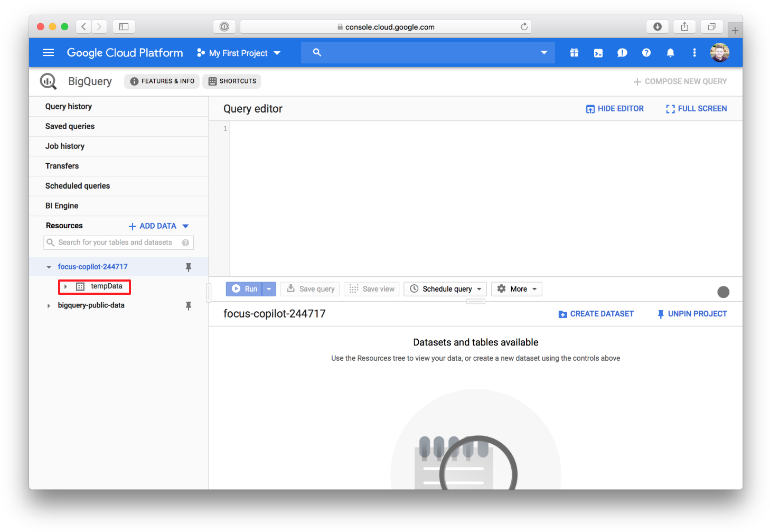Screen dimensions: 770x532
Task: Click the tables and datasets search field
Action: coord(119,242)
